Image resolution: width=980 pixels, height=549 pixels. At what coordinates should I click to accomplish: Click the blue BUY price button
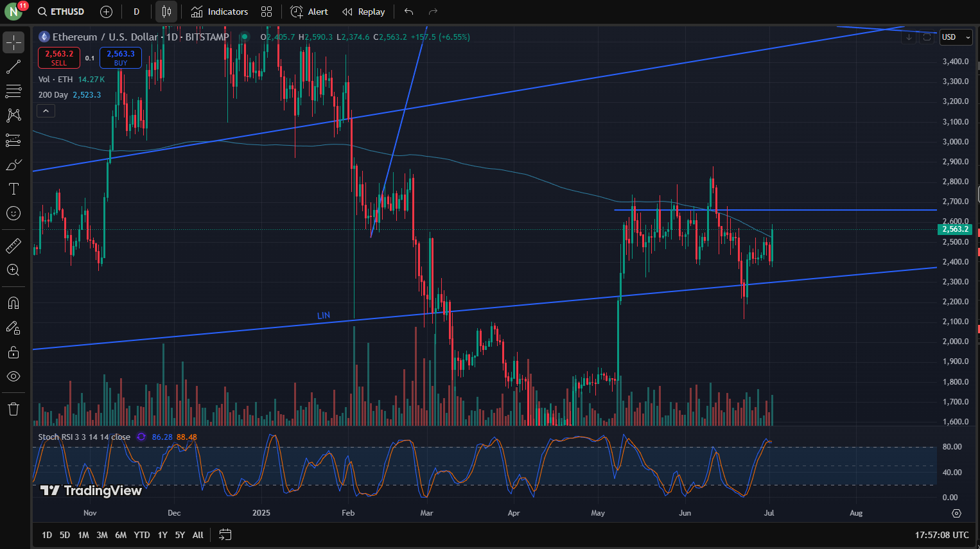[x=121, y=58]
